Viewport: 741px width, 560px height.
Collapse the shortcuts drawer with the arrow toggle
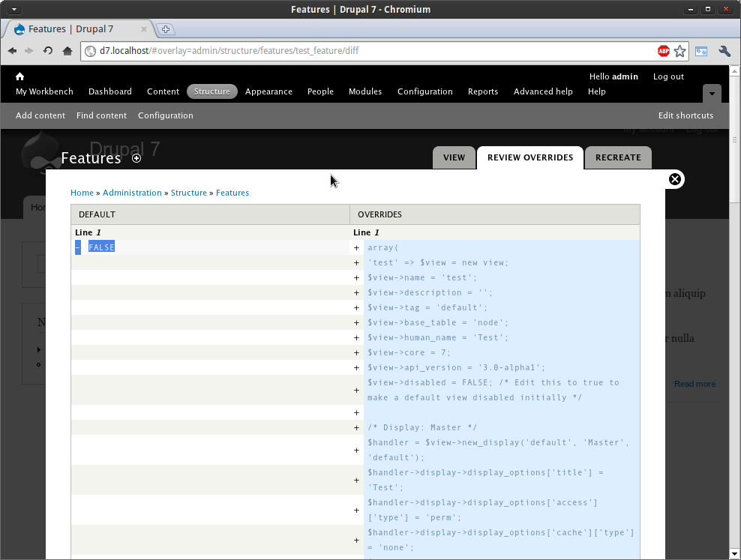[712, 93]
